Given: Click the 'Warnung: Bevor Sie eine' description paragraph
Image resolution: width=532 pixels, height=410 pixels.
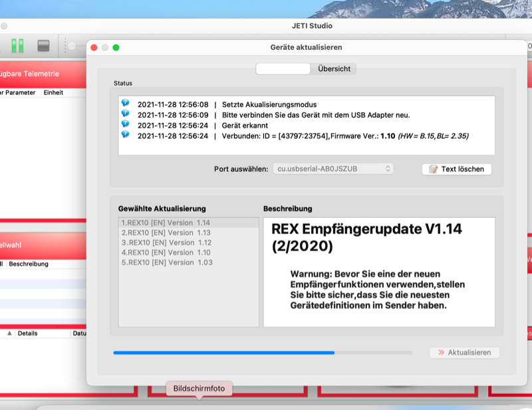Looking at the screenshot, I should (377, 290).
